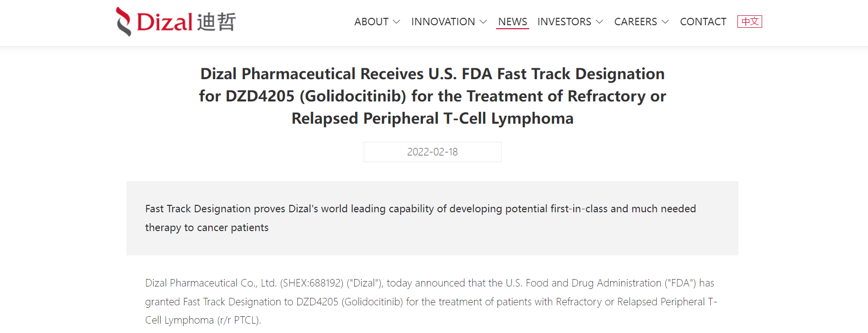This screenshot has width=868, height=333.
Task: Click the article headline about Fast Track Designation
Action: 433,96
